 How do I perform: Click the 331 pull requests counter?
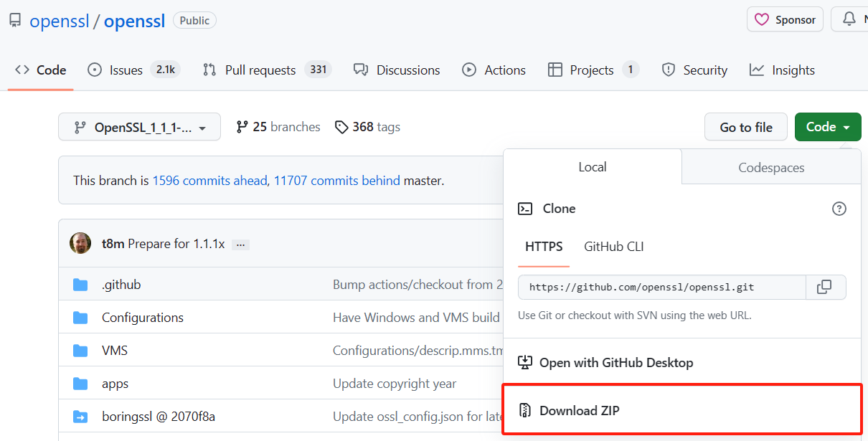(x=319, y=70)
